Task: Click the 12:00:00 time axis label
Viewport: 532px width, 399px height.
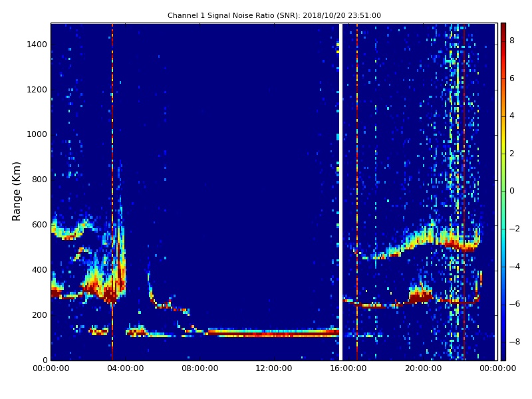Action: pyautogui.click(x=274, y=368)
